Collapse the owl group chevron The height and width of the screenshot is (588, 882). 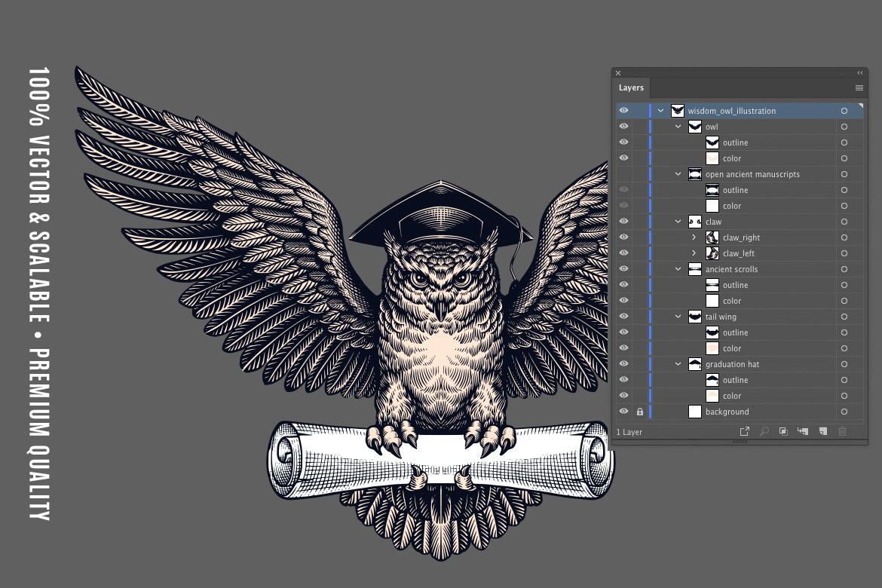[678, 127]
